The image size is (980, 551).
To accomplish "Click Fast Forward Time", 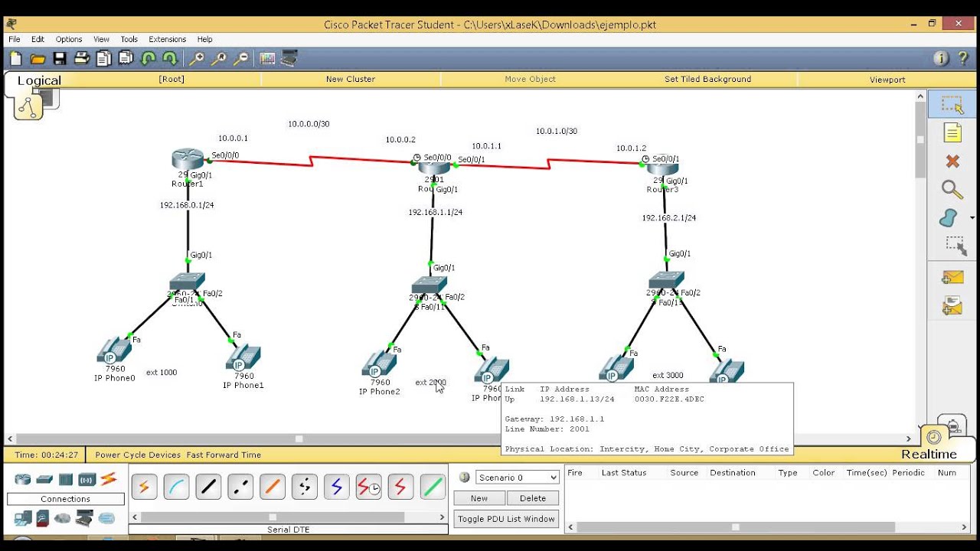I will (x=223, y=455).
